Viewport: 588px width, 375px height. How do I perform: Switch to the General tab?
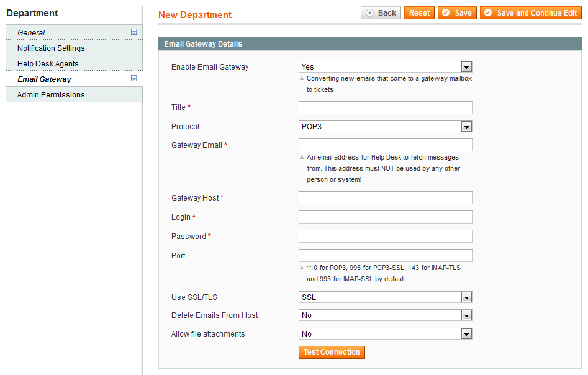31,33
